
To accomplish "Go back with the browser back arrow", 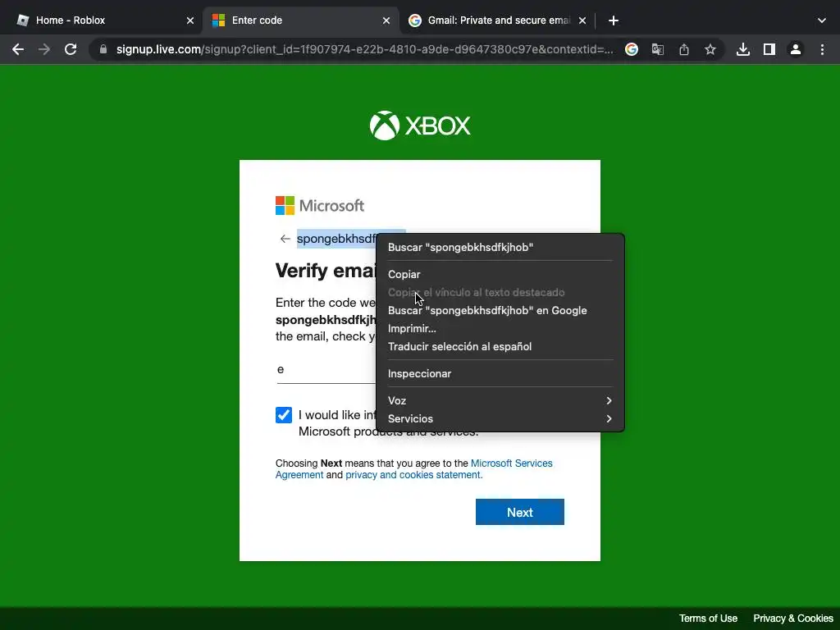I will click(18, 50).
